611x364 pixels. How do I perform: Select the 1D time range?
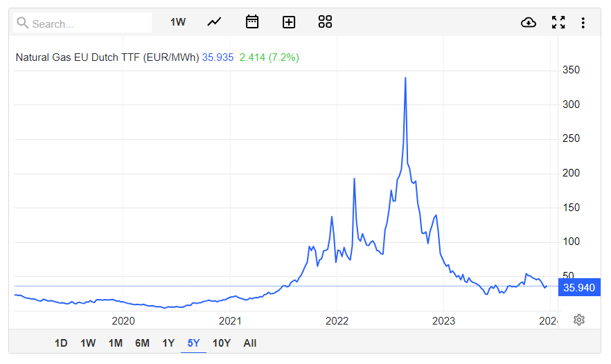pyautogui.click(x=61, y=343)
